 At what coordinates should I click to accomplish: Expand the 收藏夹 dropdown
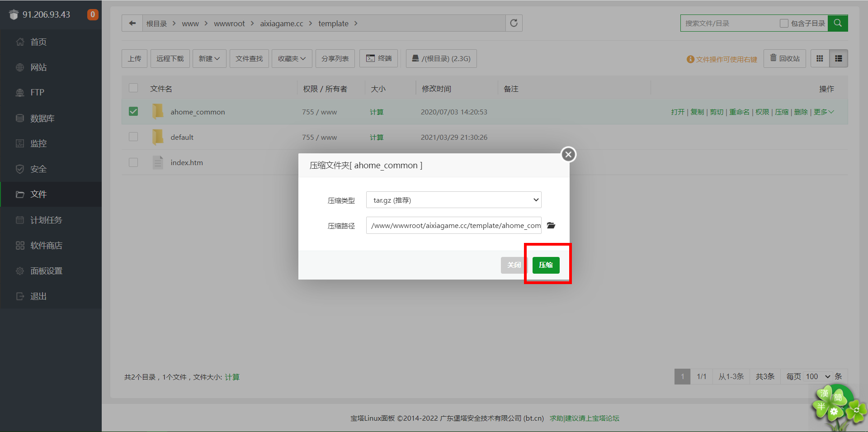pyautogui.click(x=292, y=58)
